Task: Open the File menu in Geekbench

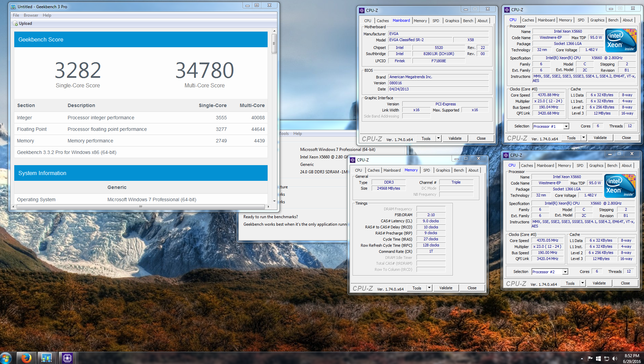Action: click(x=16, y=15)
